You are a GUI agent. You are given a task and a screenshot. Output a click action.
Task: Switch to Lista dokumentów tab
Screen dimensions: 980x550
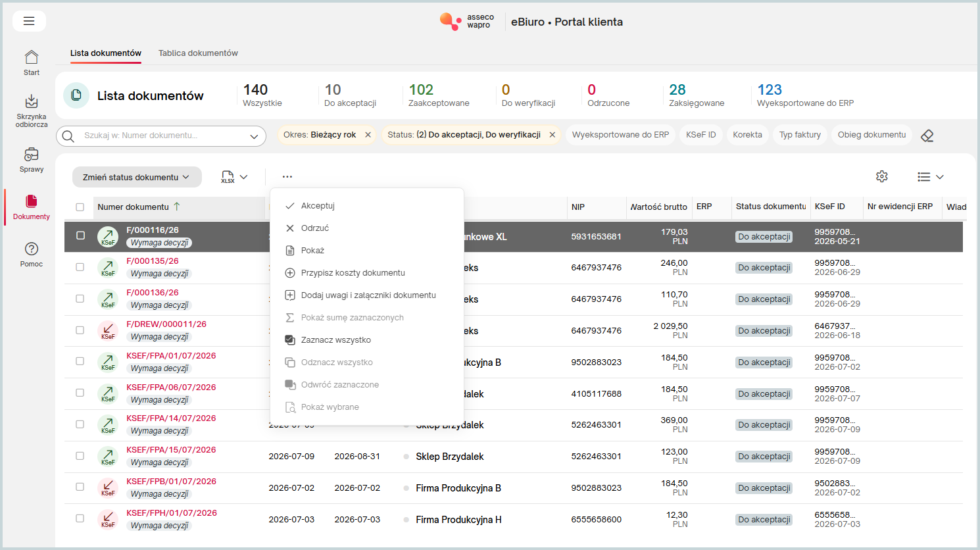(106, 53)
